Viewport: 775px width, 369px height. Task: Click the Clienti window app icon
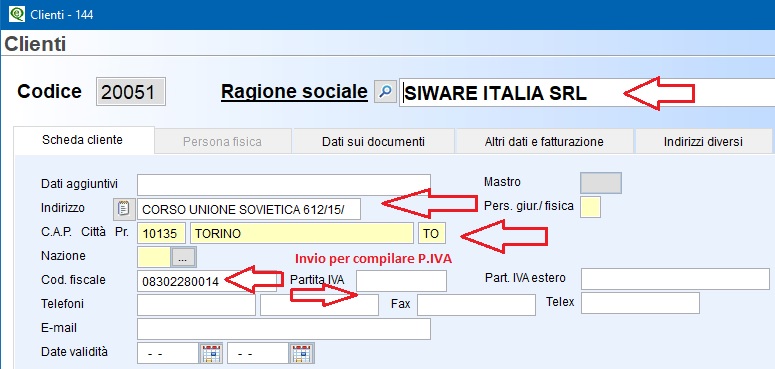tap(16, 14)
